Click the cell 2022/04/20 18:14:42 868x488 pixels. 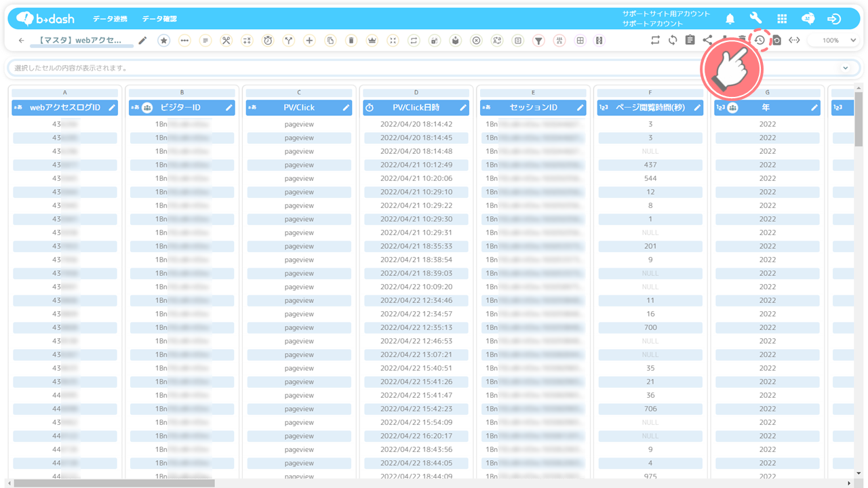click(416, 124)
